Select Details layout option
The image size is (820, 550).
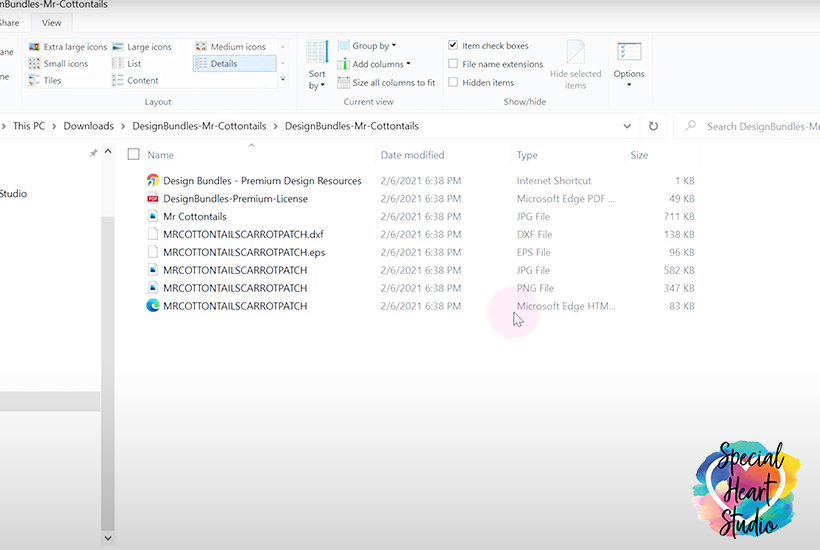[234, 63]
